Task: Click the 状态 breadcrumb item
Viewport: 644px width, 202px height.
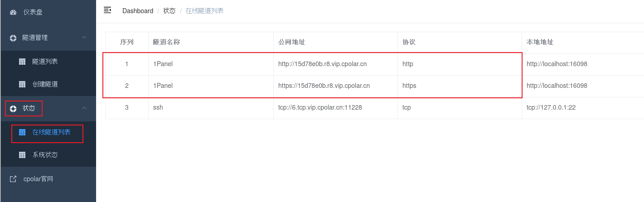Action: (169, 10)
